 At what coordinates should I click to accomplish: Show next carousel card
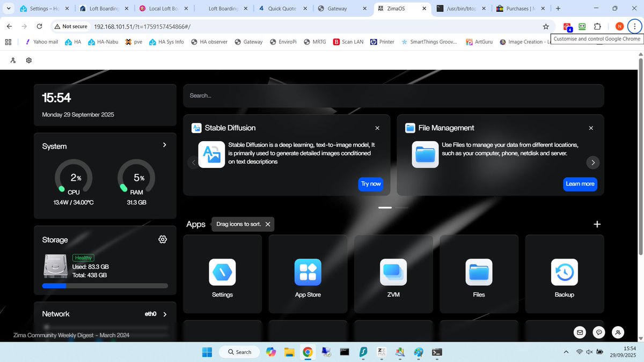tap(592, 162)
